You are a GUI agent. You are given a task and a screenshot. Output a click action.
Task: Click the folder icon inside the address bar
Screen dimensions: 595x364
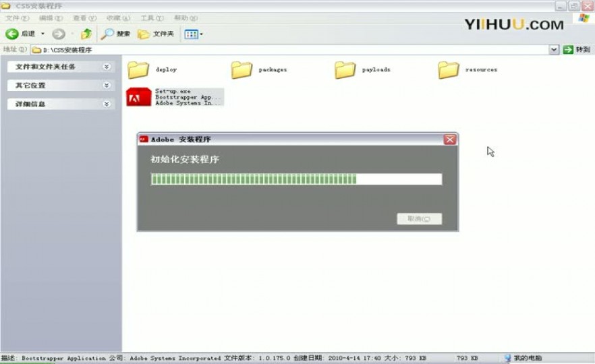36,50
